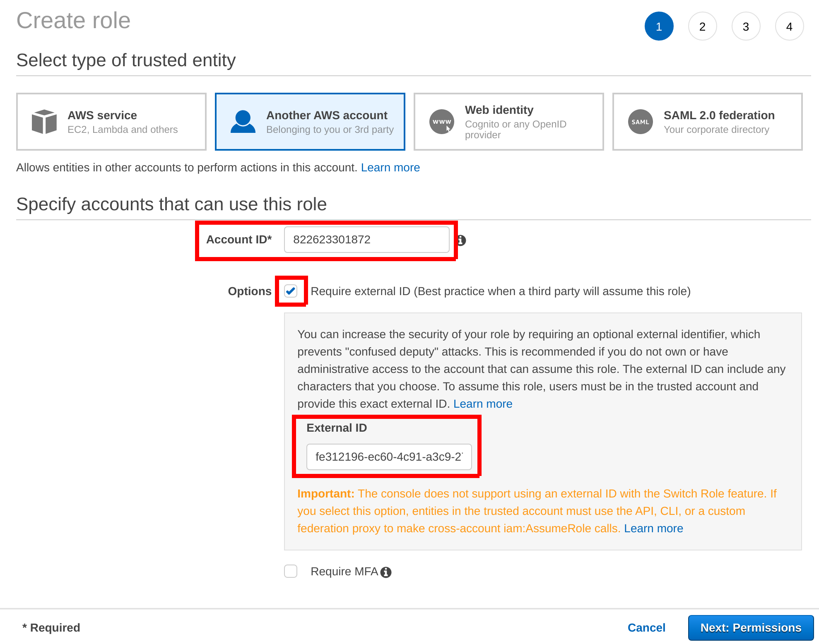Click the Web identity www icon
This screenshot has width=819, height=644.
pos(441,122)
